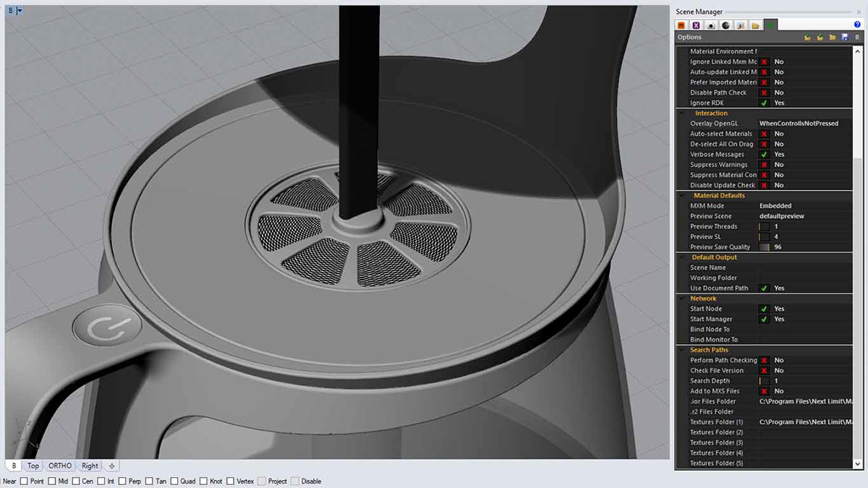This screenshot has width=868, height=488.
Task: Switch to the Top viewport tab
Action: point(33,466)
